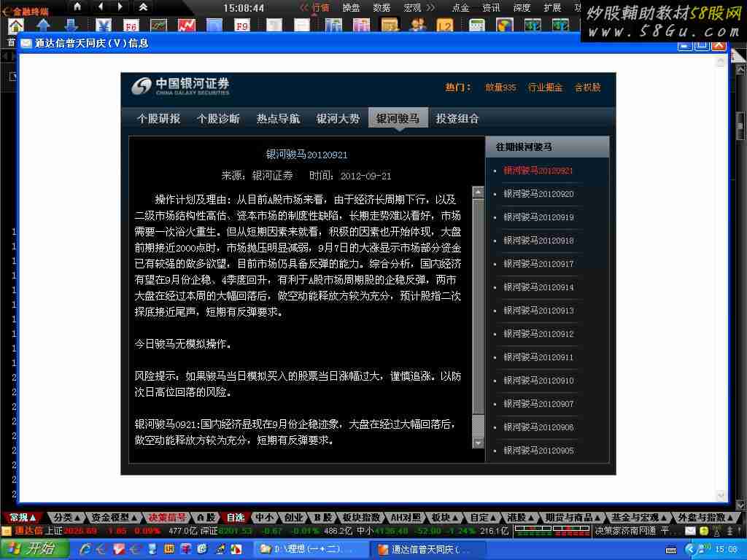
Task: Click article scrollbar down arrow
Action: (478, 443)
